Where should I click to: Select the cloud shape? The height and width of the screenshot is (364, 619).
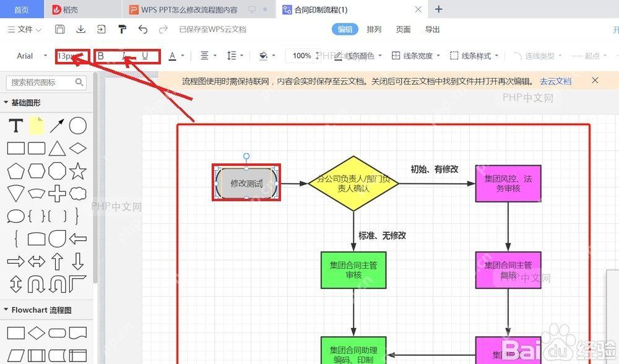coord(78,193)
